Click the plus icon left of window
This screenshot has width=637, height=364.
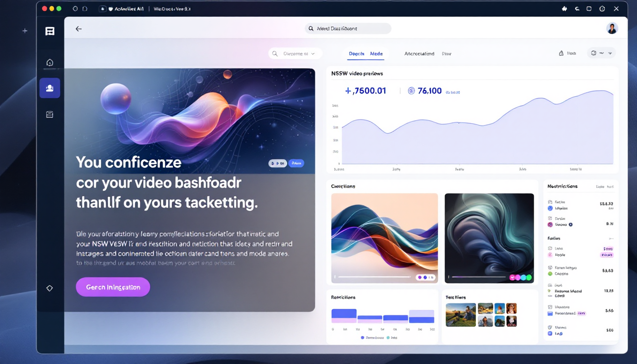(x=25, y=31)
